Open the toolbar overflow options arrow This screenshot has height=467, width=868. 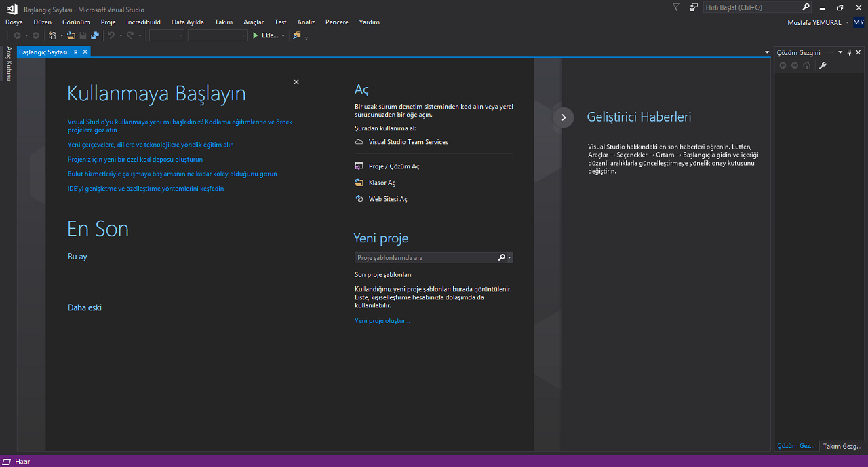tap(307, 37)
